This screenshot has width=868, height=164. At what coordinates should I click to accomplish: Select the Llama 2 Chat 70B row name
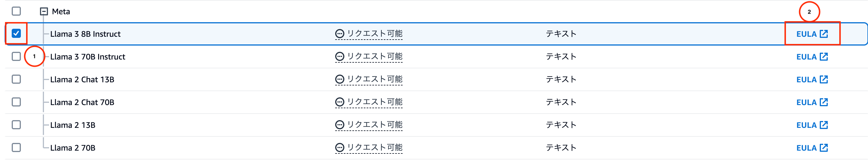click(x=82, y=102)
